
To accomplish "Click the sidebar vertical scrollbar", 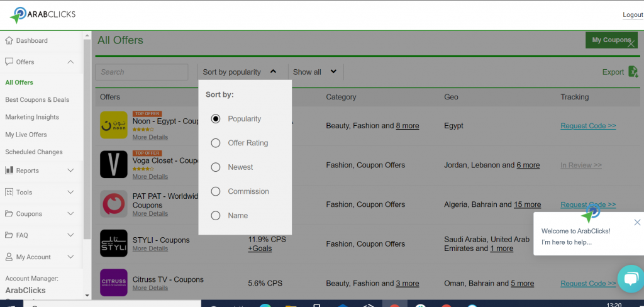I will pos(87,140).
